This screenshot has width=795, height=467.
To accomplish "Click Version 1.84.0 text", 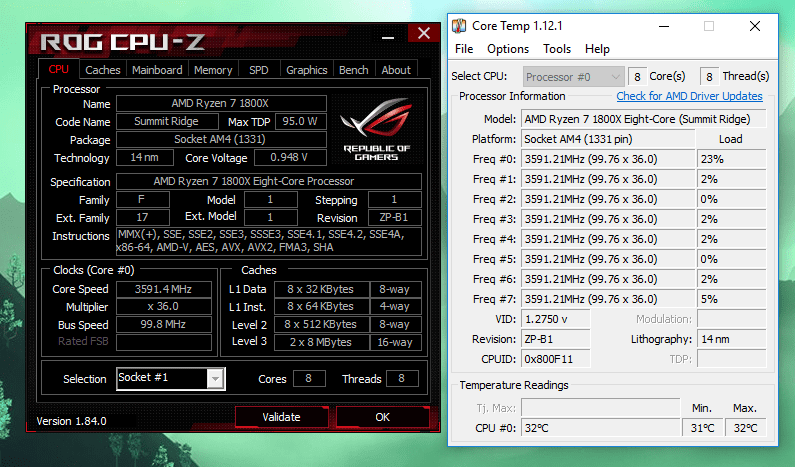I will pyautogui.click(x=71, y=421).
